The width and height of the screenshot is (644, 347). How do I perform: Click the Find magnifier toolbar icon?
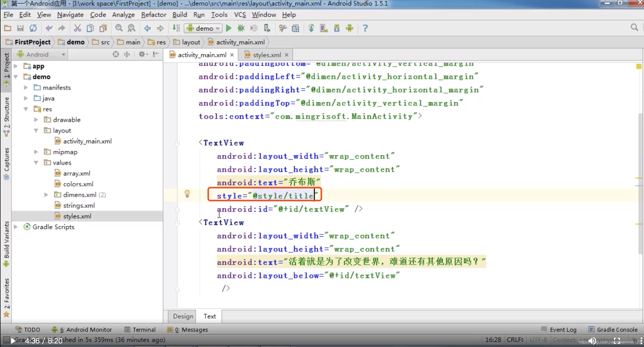coord(119,28)
